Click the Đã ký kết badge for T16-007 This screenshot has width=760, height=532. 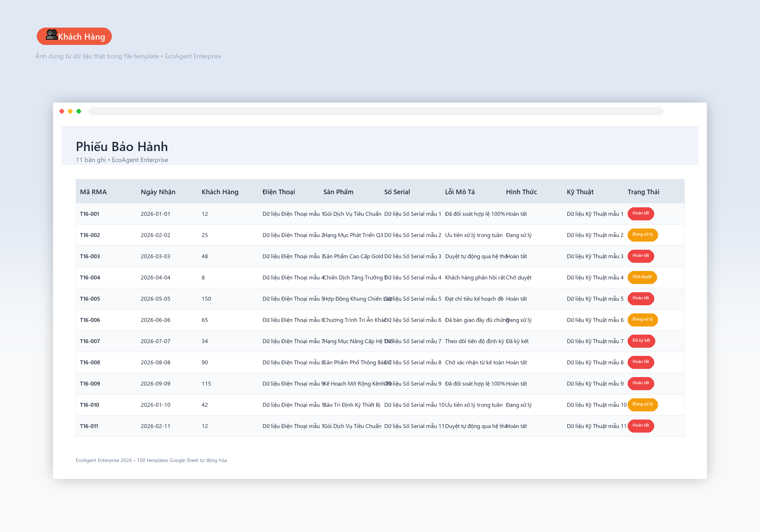point(641,341)
